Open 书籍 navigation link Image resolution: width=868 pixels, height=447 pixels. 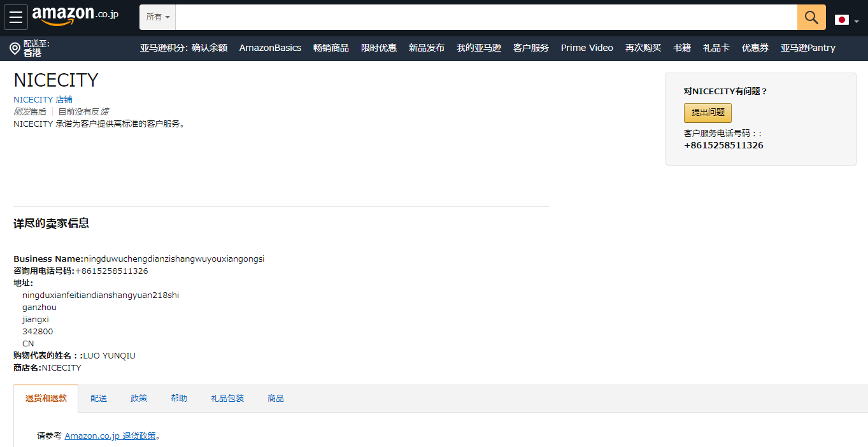[x=682, y=48]
